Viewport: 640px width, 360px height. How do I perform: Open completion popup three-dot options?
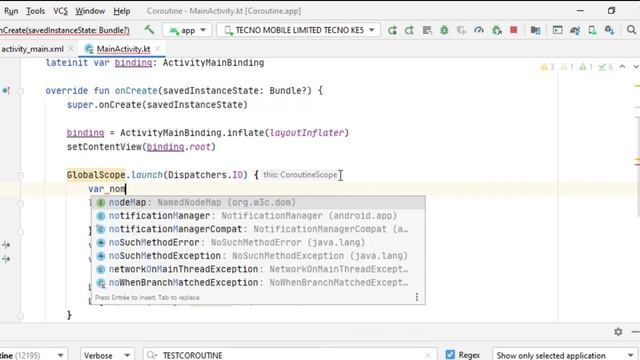(417, 297)
